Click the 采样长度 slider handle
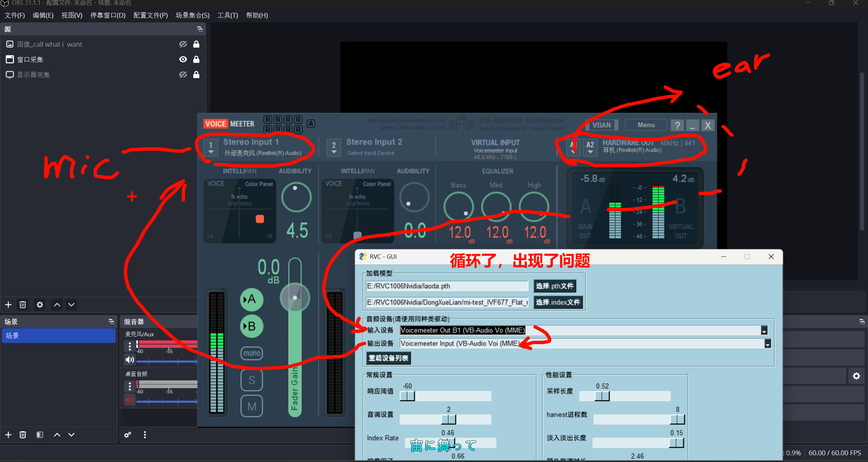This screenshot has width=868, height=462. (x=602, y=396)
